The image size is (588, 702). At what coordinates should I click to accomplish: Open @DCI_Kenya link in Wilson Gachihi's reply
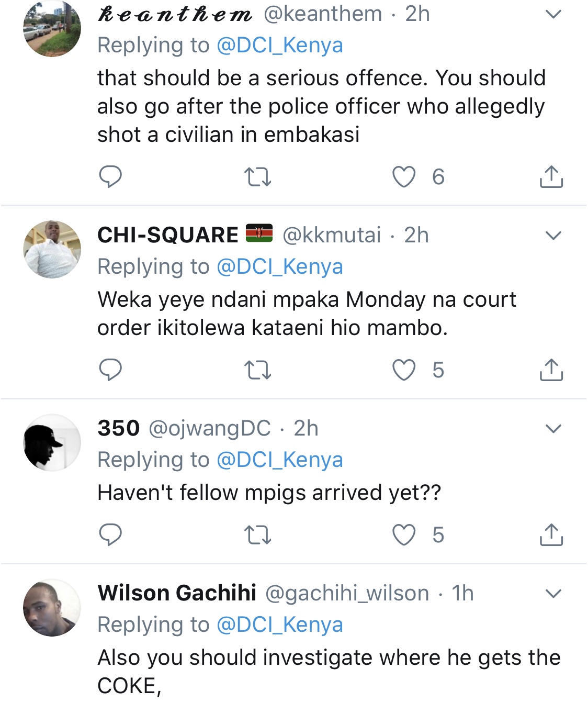(280, 625)
